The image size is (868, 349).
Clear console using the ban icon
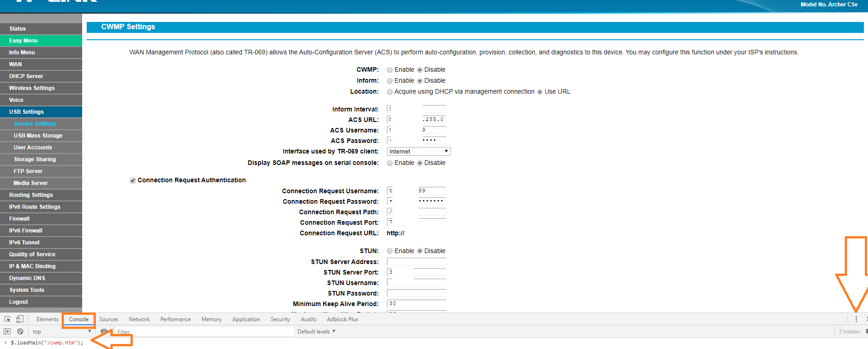20,332
